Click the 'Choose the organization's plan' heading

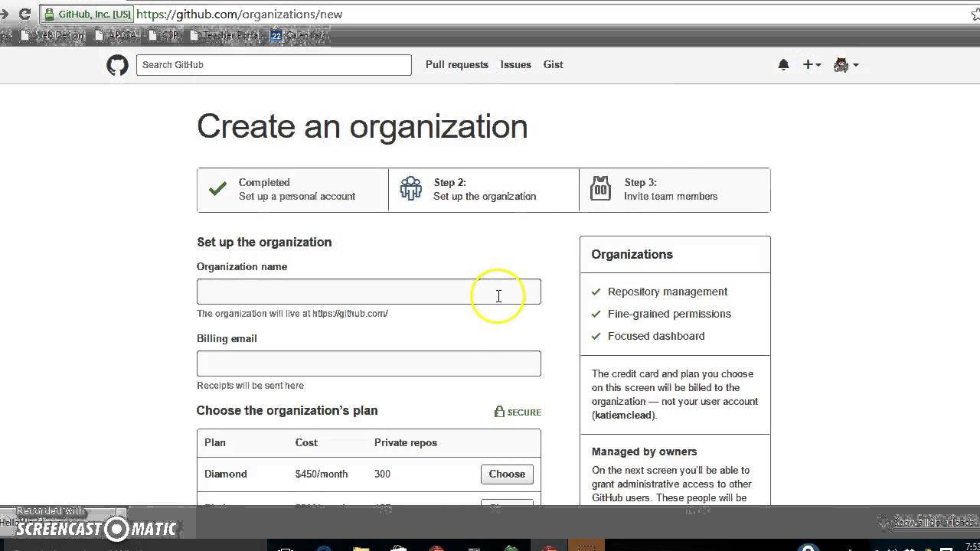(x=287, y=411)
